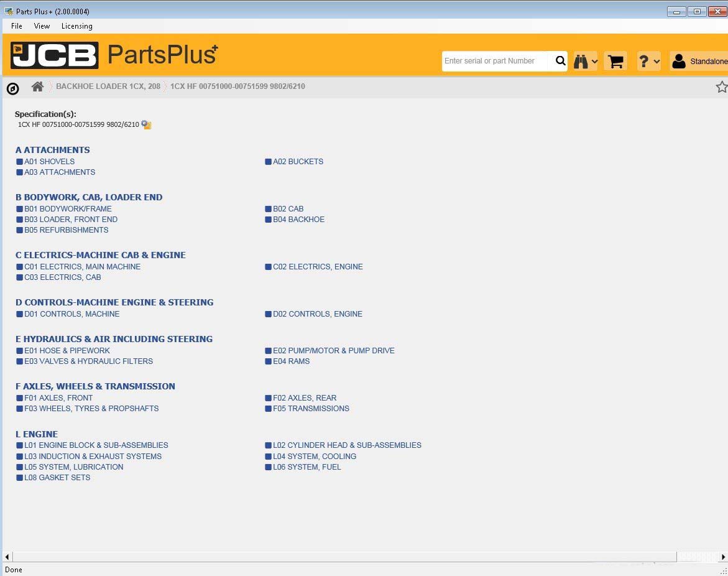Select F01 AXLES, FRONT

[x=58, y=399]
